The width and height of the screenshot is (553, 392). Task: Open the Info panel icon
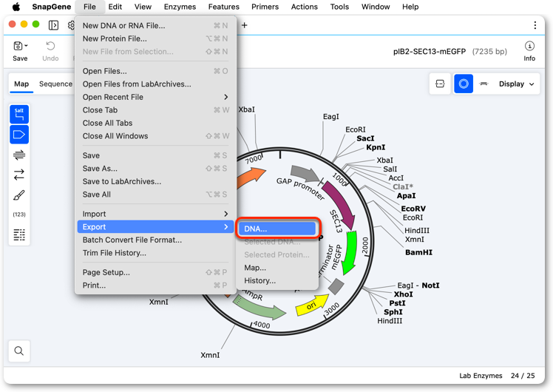(529, 46)
